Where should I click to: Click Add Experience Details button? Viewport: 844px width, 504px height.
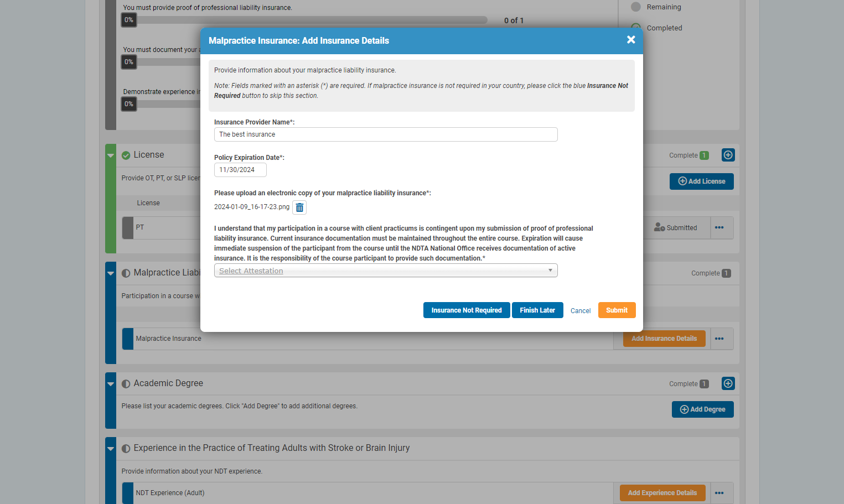point(662,493)
